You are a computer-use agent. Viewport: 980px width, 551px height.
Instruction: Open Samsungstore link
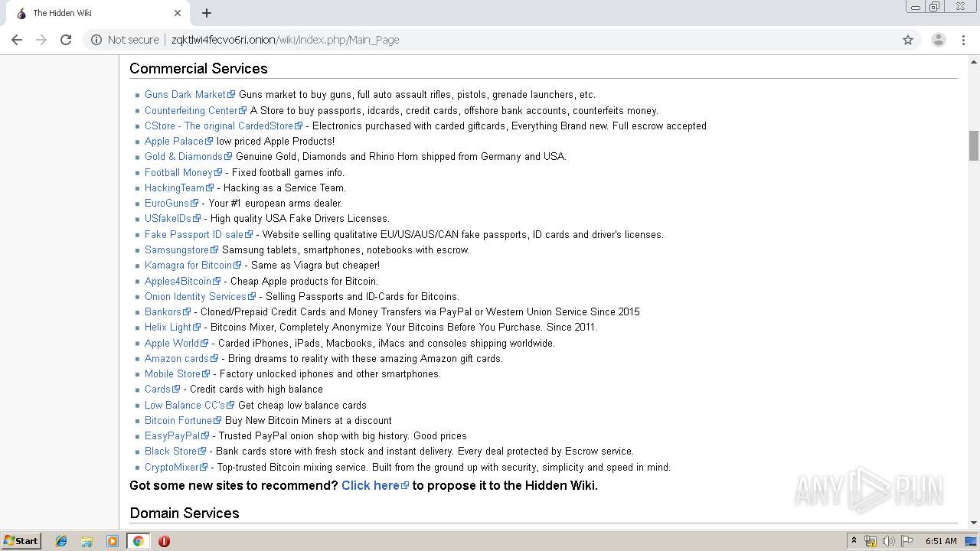click(181, 249)
